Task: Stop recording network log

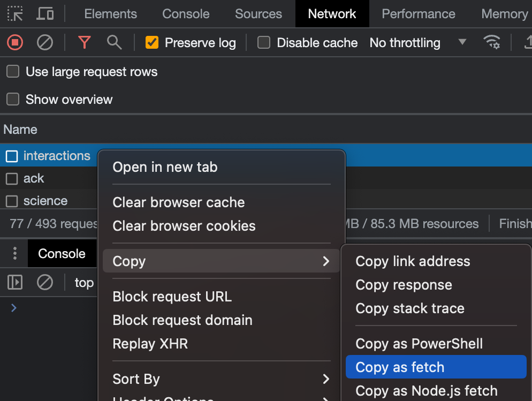Action: (x=15, y=43)
